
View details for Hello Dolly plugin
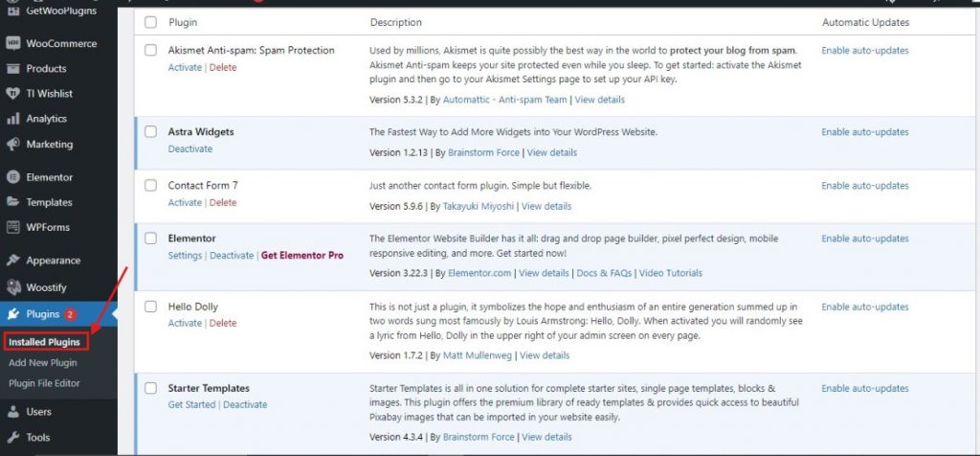pyautogui.click(x=545, y=355)
